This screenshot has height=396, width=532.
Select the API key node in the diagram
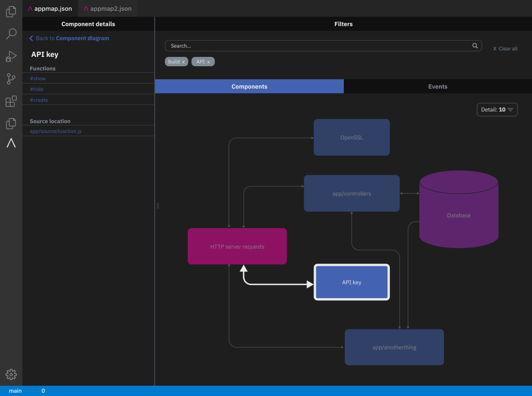coord(351,282)
